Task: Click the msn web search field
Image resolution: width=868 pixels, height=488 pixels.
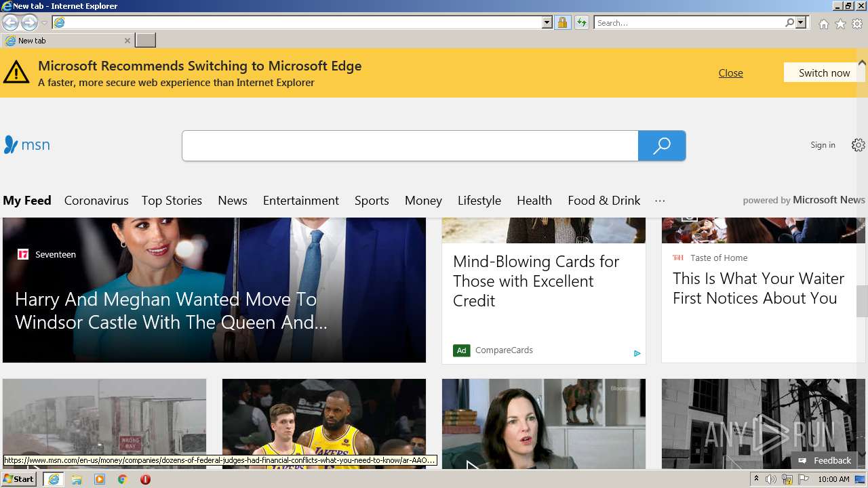Action: point(410,146)
